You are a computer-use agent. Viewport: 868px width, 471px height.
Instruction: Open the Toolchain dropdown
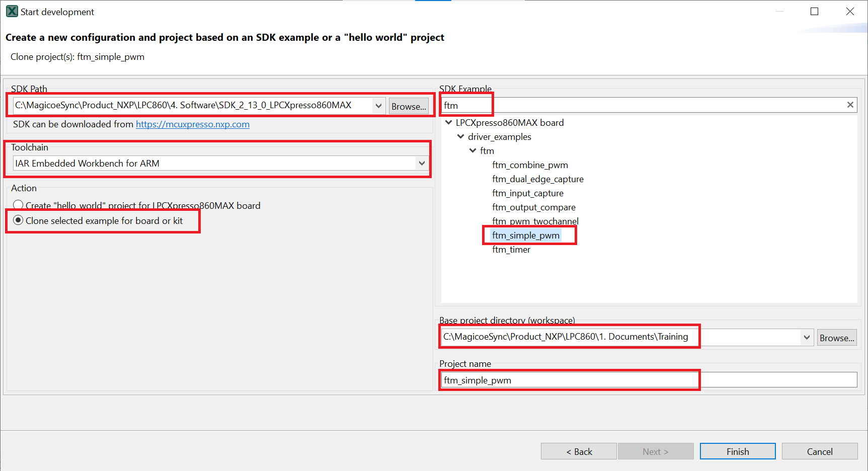tap(422, 163)
